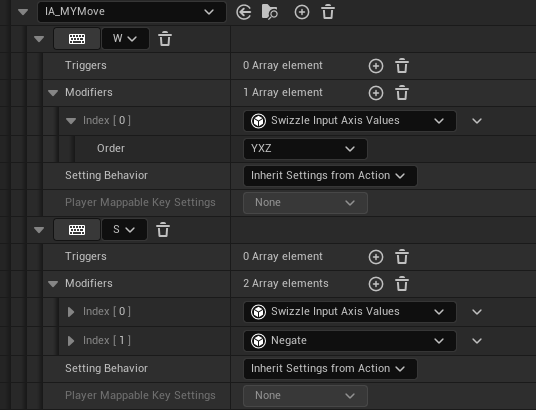Viewport: 536px width, 410px height.
Task: Expand S mapping Index 0 modifier
Action: coord(71,312)
